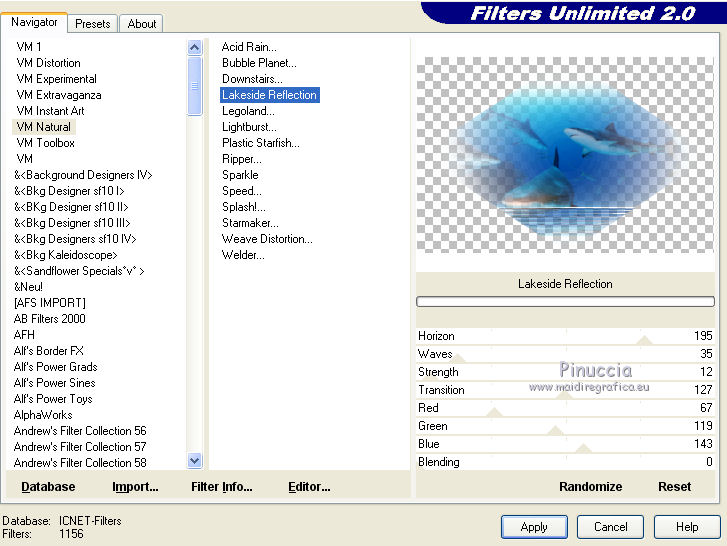Image resolution: width=727 pixels, height=546 pixels.
Task: Open Help
Action: [x=687, y=527]
